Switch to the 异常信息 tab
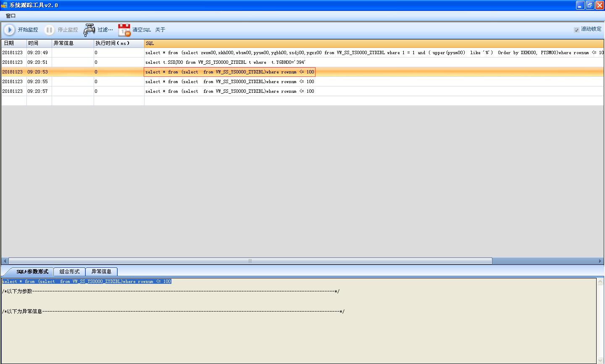The width and height of the screenshot is (605, 364). pyautogui.click(x=101, y=272)
